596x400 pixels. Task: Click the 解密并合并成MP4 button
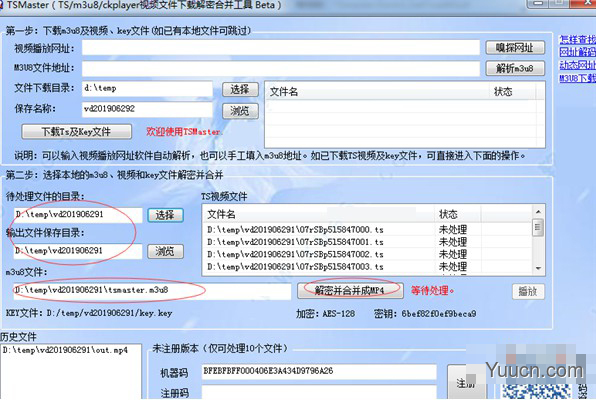click(x=350, y=291)
